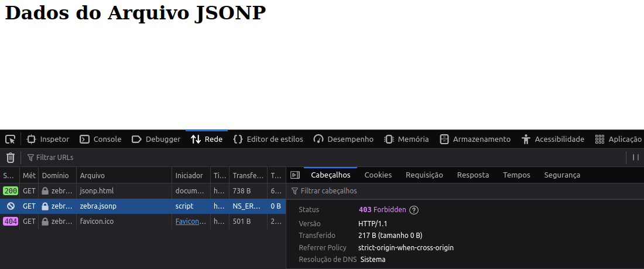644x269 pixels.
Task: Switch to Desempenho panel
Action: point(344,139)
